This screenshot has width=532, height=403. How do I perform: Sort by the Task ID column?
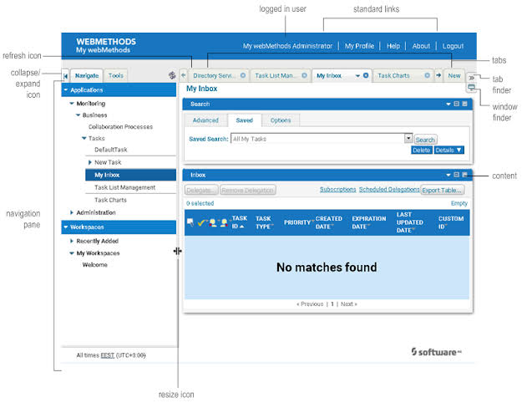239,222
